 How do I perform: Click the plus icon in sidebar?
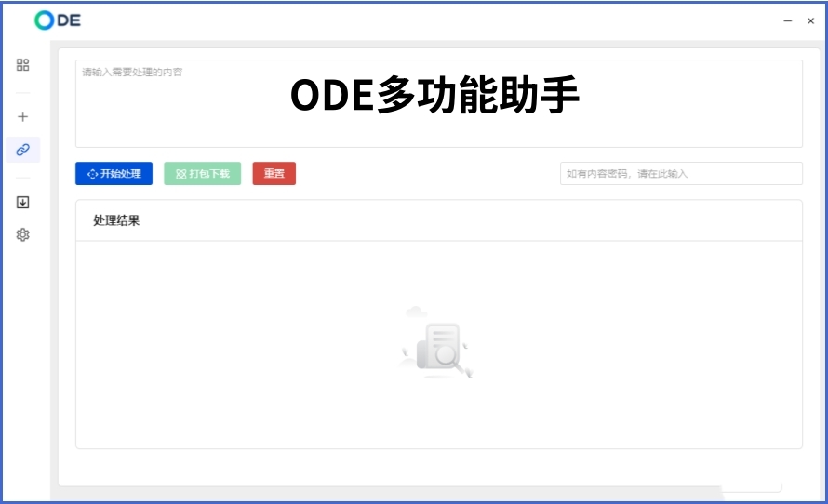(x=22, y=116)
